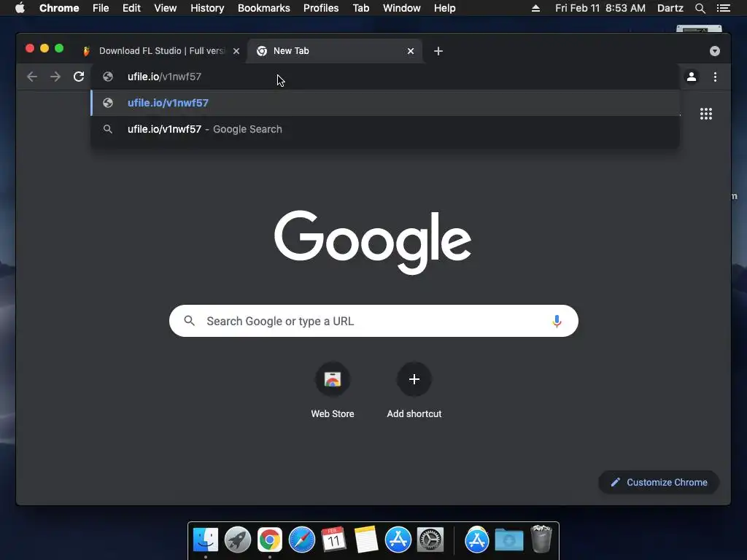Open the Web Store shortcut icon
747x560 pixels.
pos(333,379)
